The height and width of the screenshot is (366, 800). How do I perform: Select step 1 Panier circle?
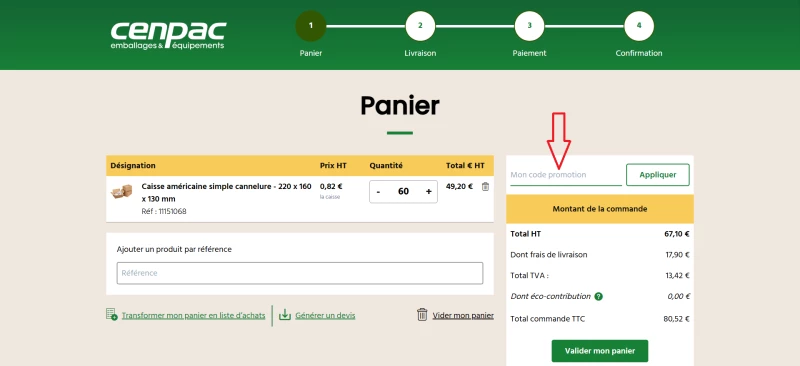(x=310, y=26)
